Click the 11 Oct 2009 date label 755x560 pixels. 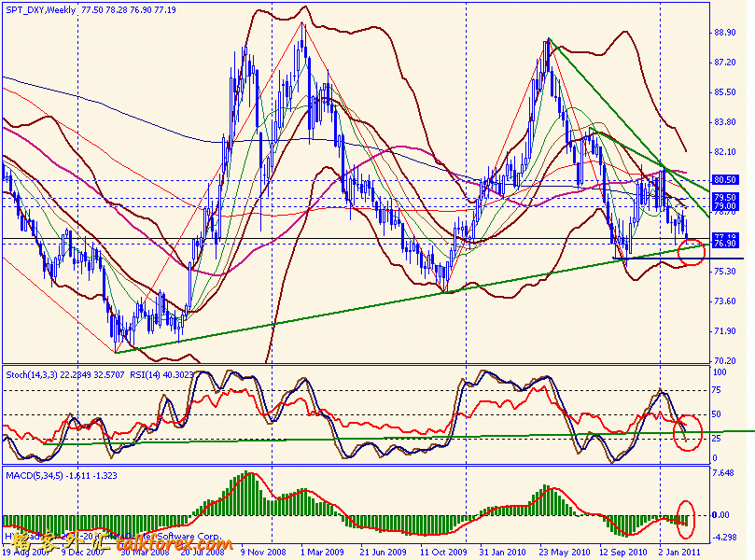click(x=443, y=552)
